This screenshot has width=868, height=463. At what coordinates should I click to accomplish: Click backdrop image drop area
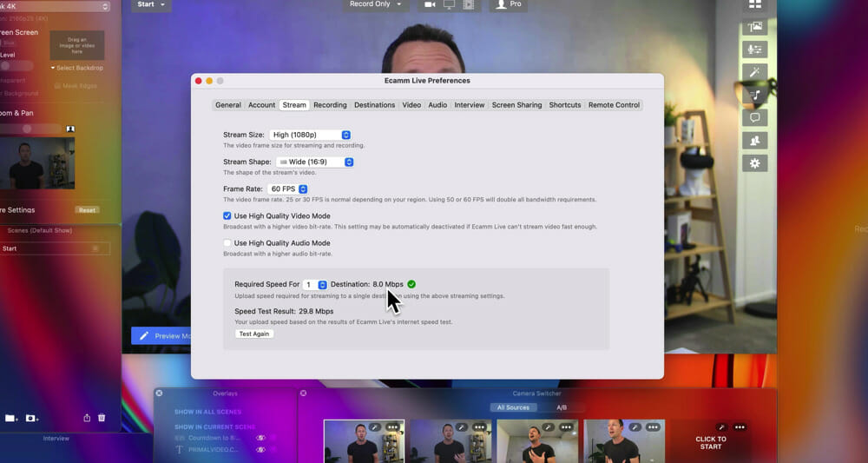click(x=77, y=45)
